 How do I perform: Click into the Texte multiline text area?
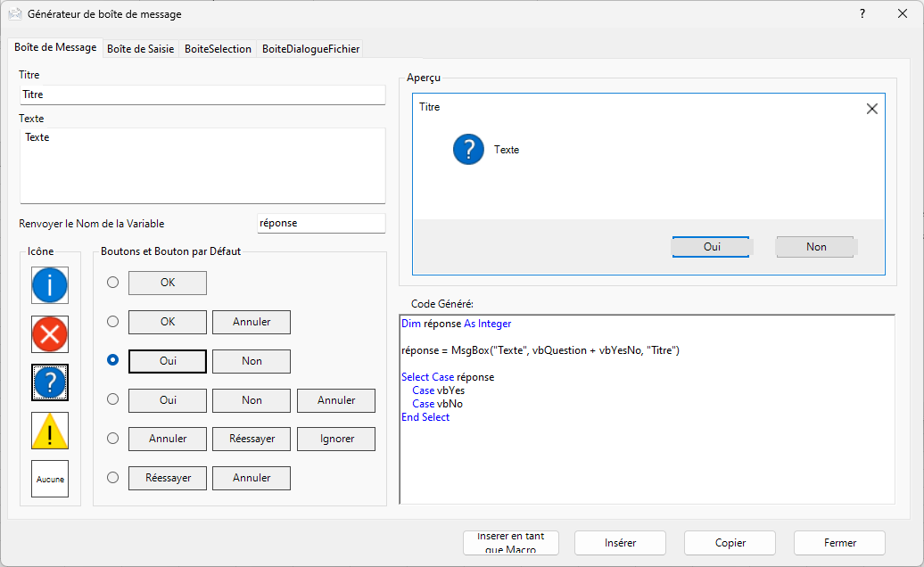pos(202,166)
